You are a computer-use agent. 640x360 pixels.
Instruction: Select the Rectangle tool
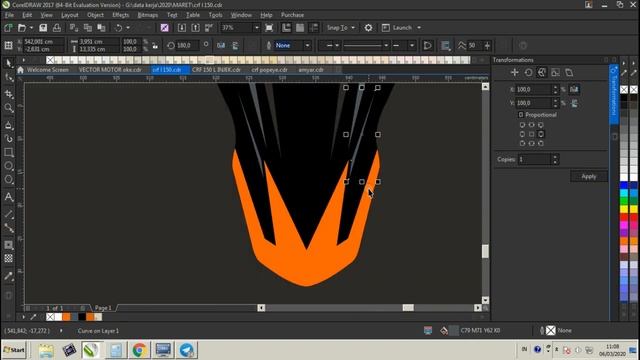coord(9,152)
